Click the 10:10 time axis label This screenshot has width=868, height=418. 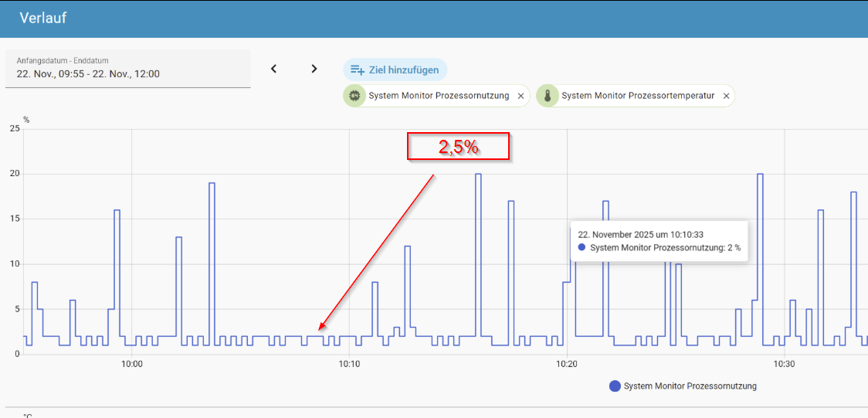(349, 364)
